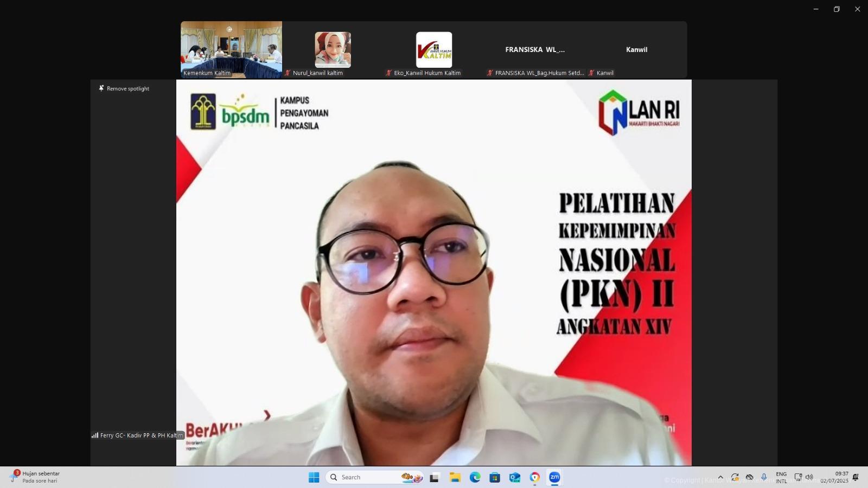Open the Windows Start menu
This screenshot has height=488, width=868.
tap(314, 477)
